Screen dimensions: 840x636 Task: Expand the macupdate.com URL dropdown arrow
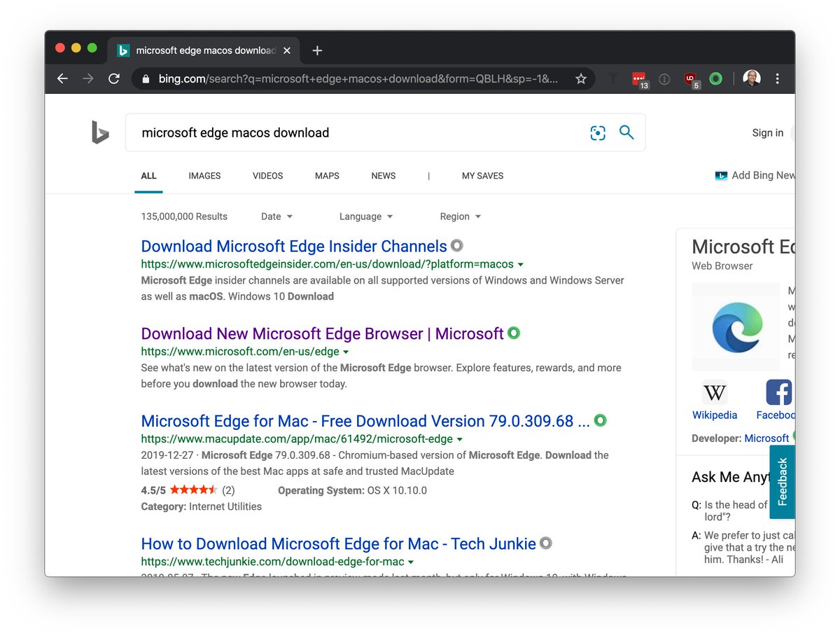tap(459, 440)
